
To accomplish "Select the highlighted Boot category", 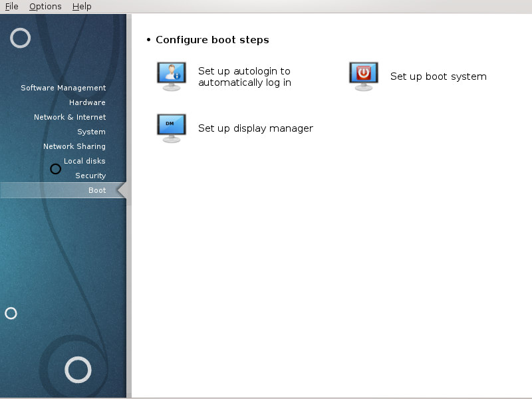I will point(97,190).
